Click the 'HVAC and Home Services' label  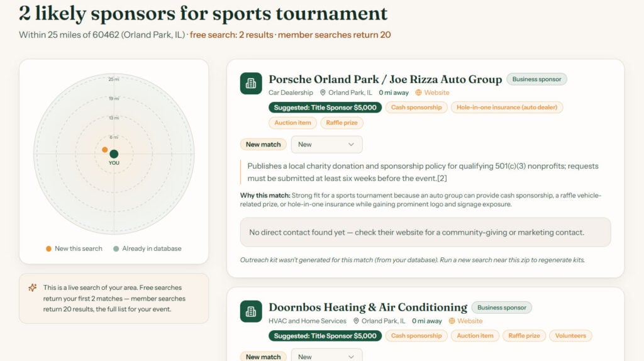[x=307, y=321]
